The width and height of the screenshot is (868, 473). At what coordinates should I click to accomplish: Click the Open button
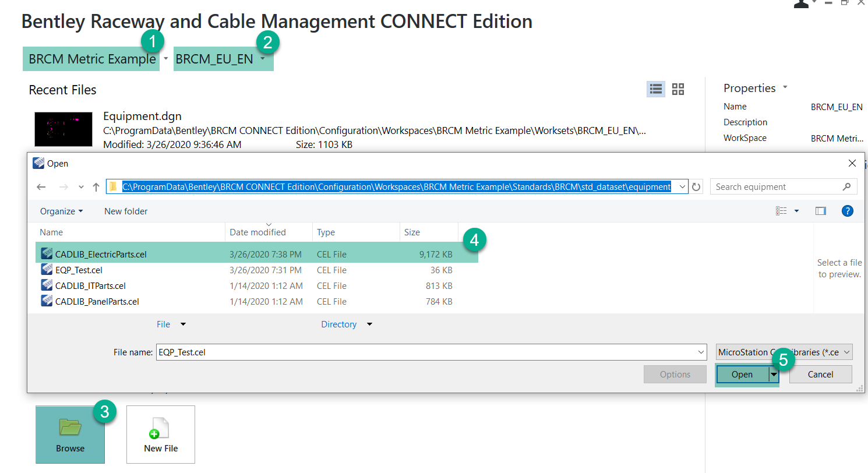pos(742,375)
